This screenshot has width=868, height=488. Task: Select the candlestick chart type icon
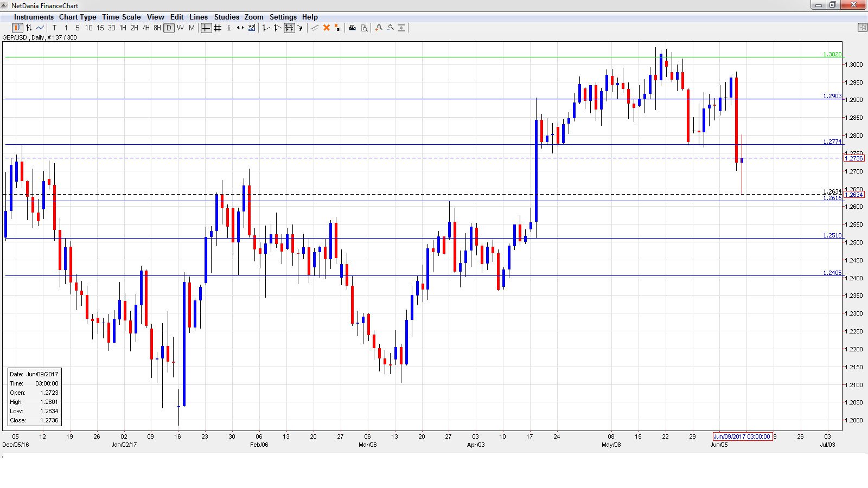(x=17, y=28)
